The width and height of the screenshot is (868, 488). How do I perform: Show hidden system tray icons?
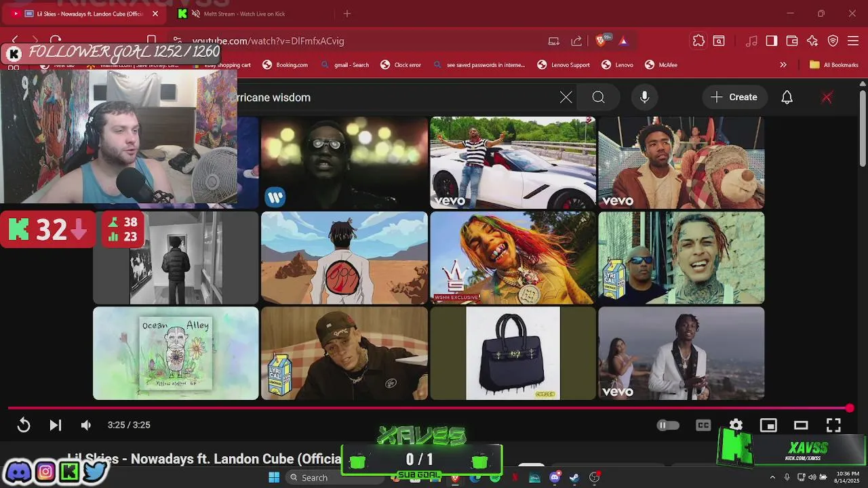point(772,478)
